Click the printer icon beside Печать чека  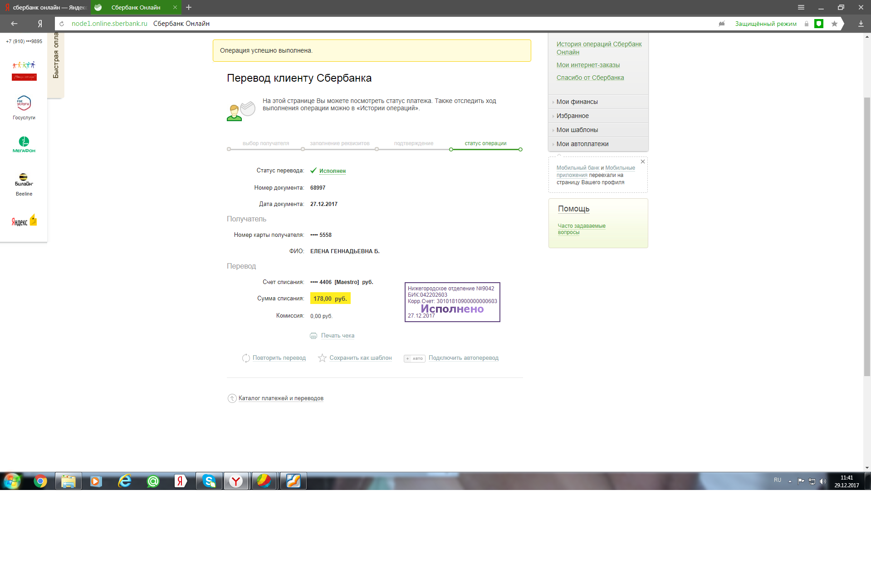(x=313, y=336)
